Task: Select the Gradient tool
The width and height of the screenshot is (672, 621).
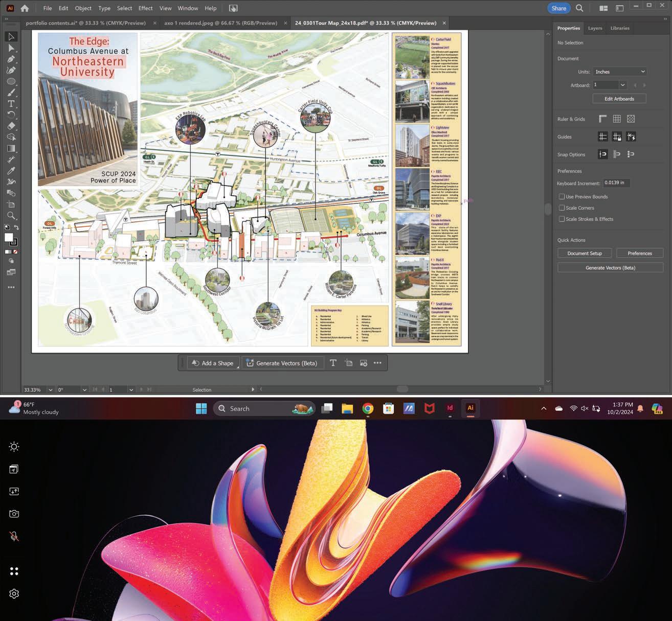Action: coord(11,148)
